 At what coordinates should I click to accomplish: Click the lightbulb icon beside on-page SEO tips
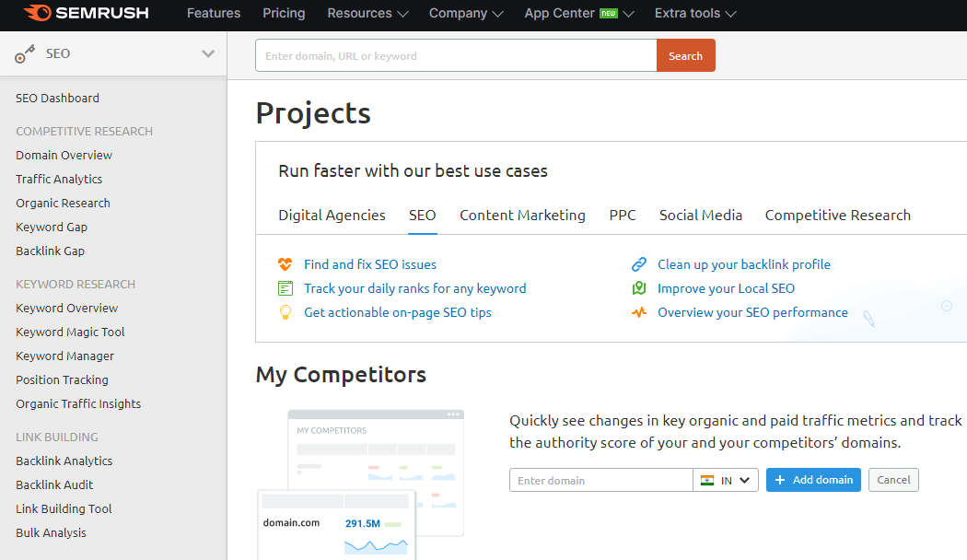click(x=285, y=312)
